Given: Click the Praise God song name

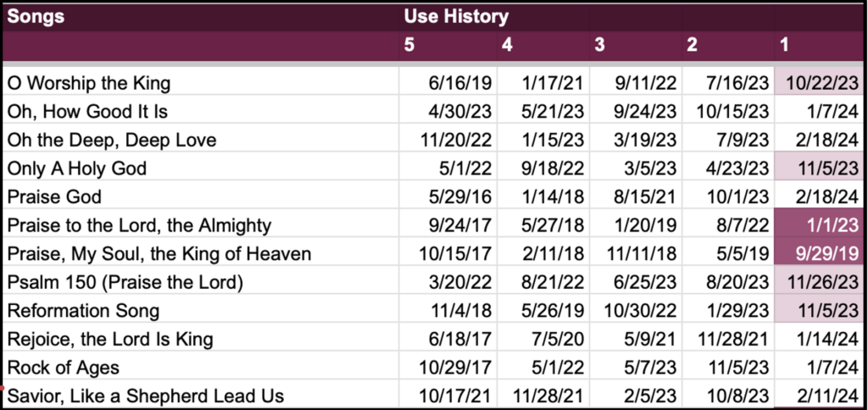Looking at the screenshot, I should [54, 197].
